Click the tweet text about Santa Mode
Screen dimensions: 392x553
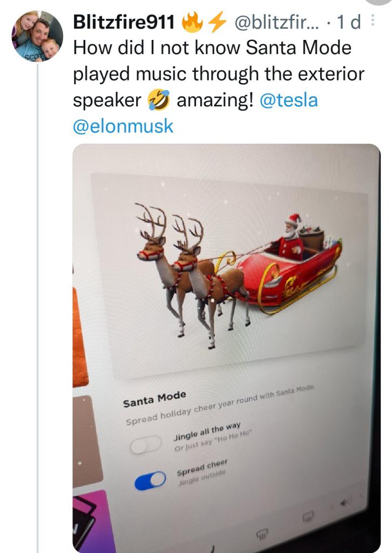pyautogui.click(x=216, y=73)
